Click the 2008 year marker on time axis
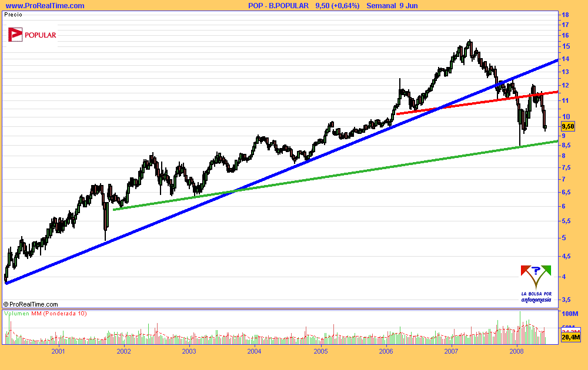588x370 pixels. coord(516,351)
